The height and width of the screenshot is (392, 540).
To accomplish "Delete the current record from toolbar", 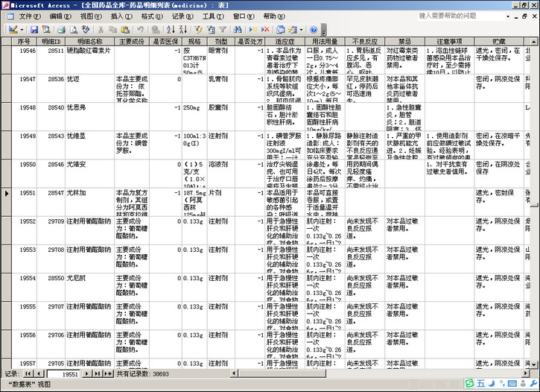I will click(265, 30).
